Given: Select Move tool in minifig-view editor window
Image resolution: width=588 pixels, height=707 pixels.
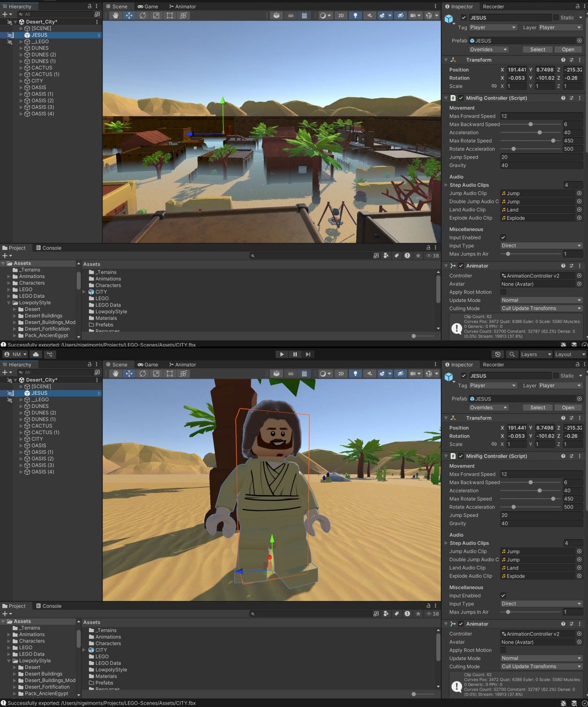Looking at the screenshot, I should pos(129,373).
